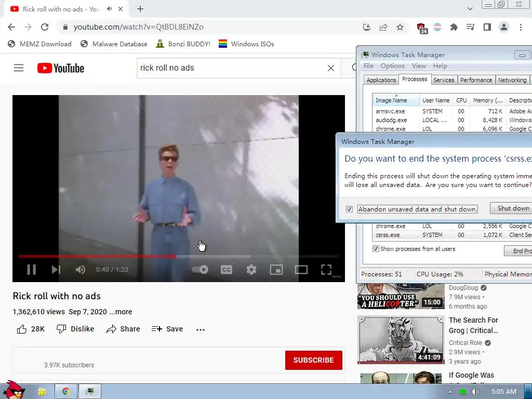532x399 pixels.
Task: Confirm with the Shut down button
Action: (513, 208)
